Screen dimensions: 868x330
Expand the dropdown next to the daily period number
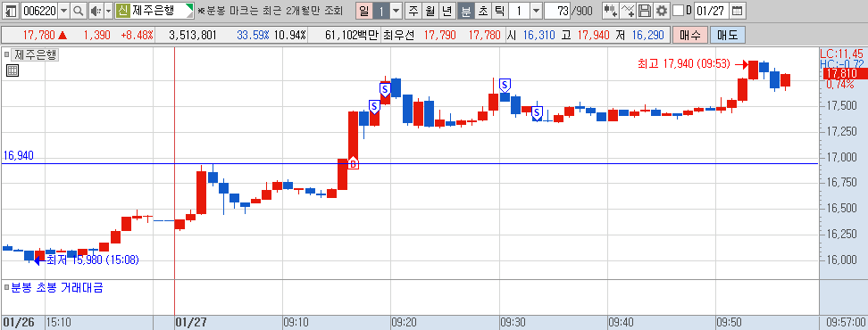coord(396,10)
